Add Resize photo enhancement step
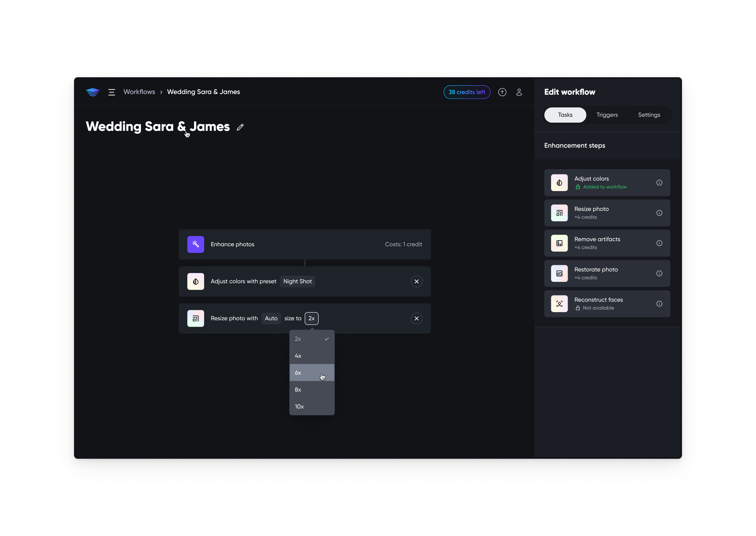The image size is (756, 536). pos(607,213)
